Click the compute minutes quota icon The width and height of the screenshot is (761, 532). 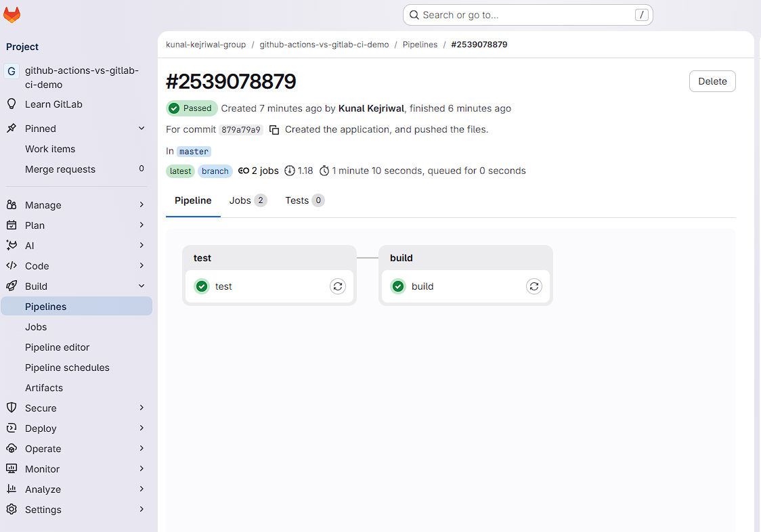pos(290,171)
